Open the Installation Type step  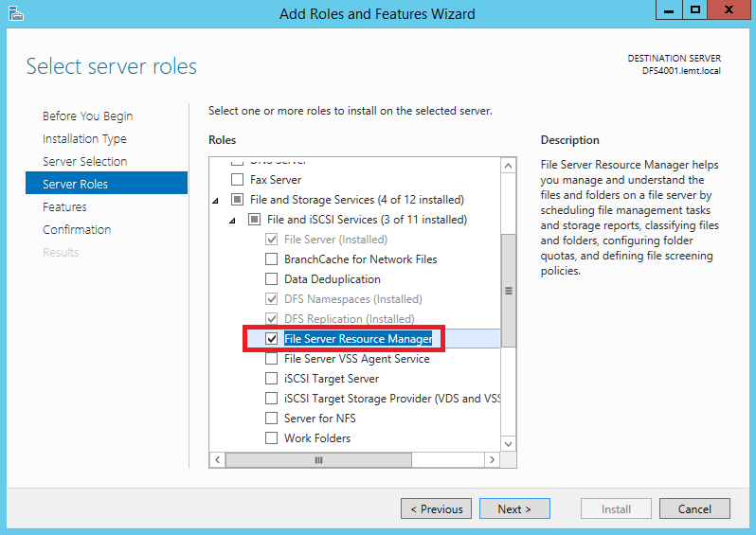point(84,139)
